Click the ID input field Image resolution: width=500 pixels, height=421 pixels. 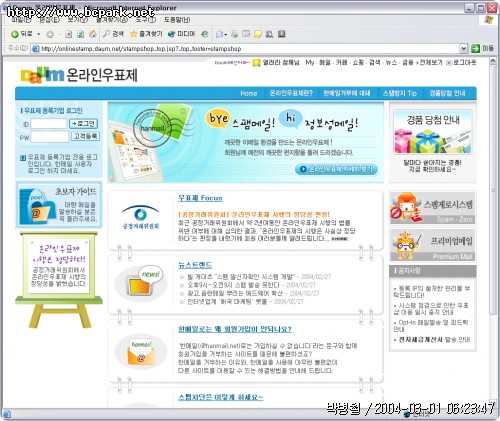(x=49, y=124)
